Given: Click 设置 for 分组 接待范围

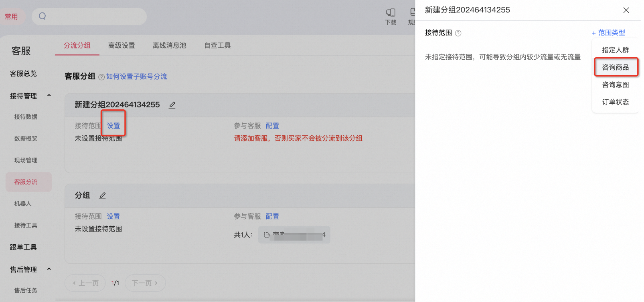Looking at the screenshot, I should pyautogui.click(x=113, y=216).
